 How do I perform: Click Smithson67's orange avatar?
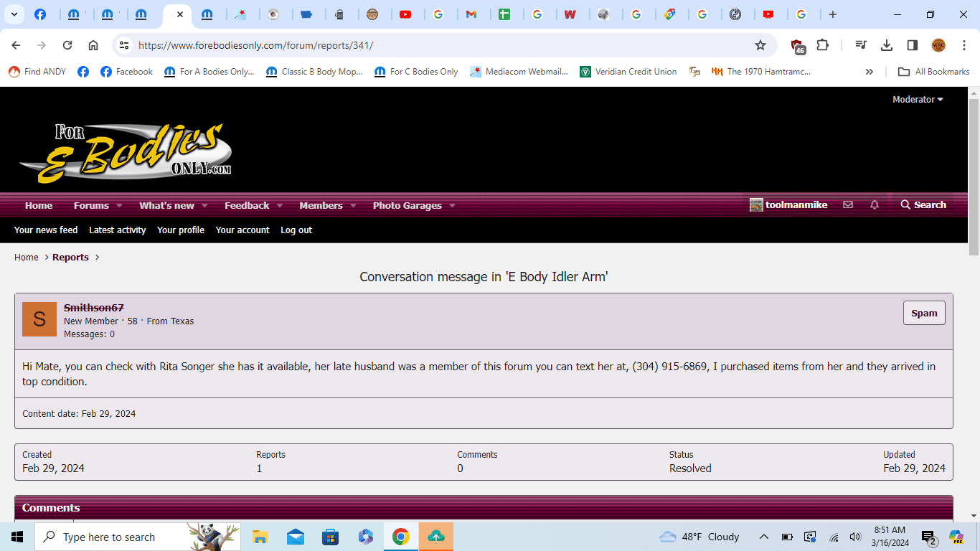39,319
